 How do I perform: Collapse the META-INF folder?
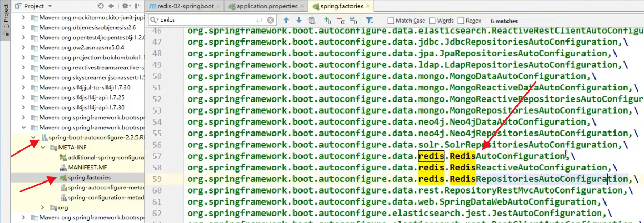point(43,147)
